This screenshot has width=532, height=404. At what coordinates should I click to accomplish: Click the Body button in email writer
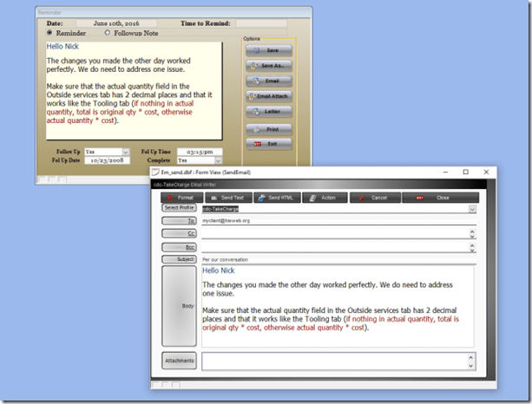[x=179, y=306]
